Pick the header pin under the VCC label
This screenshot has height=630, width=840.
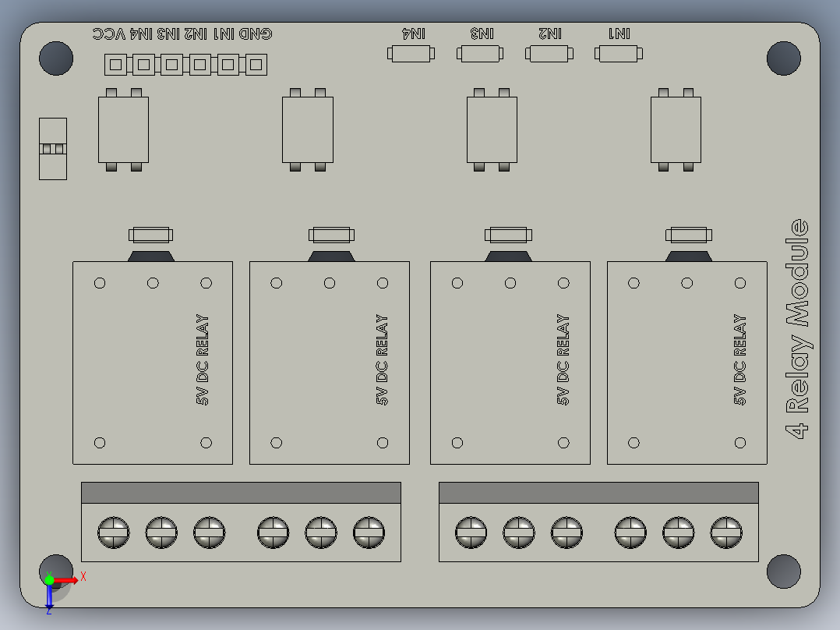pos(115,65)
